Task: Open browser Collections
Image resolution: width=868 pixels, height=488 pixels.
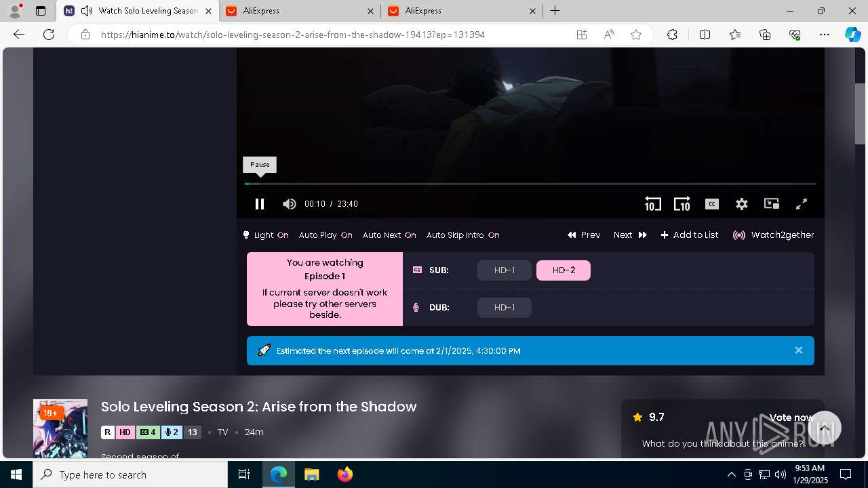Action: [x=765, y=35]
